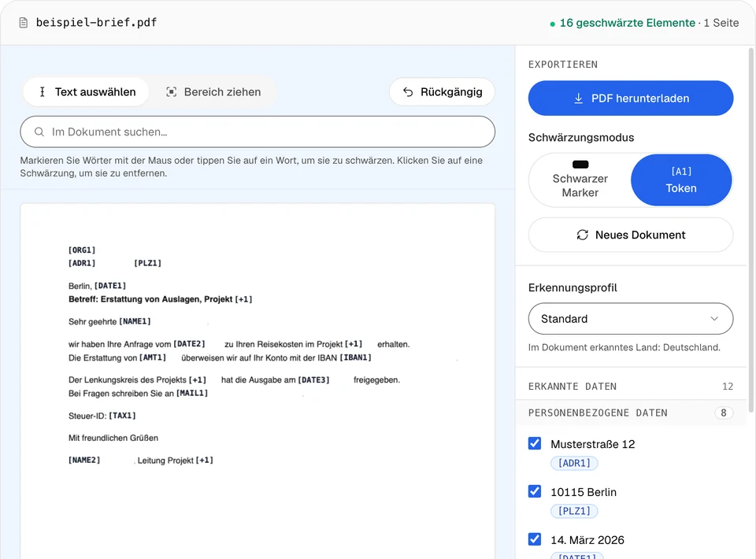This screenshot has width=756, height=559.
Task: Click the beispiel-brief.pdf file name
Action: (96, 23)
